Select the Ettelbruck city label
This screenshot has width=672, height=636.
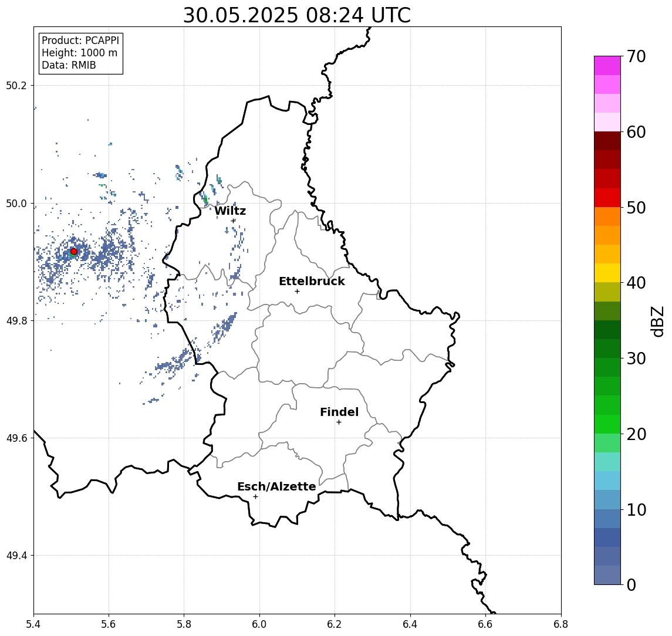pos(312,281)
